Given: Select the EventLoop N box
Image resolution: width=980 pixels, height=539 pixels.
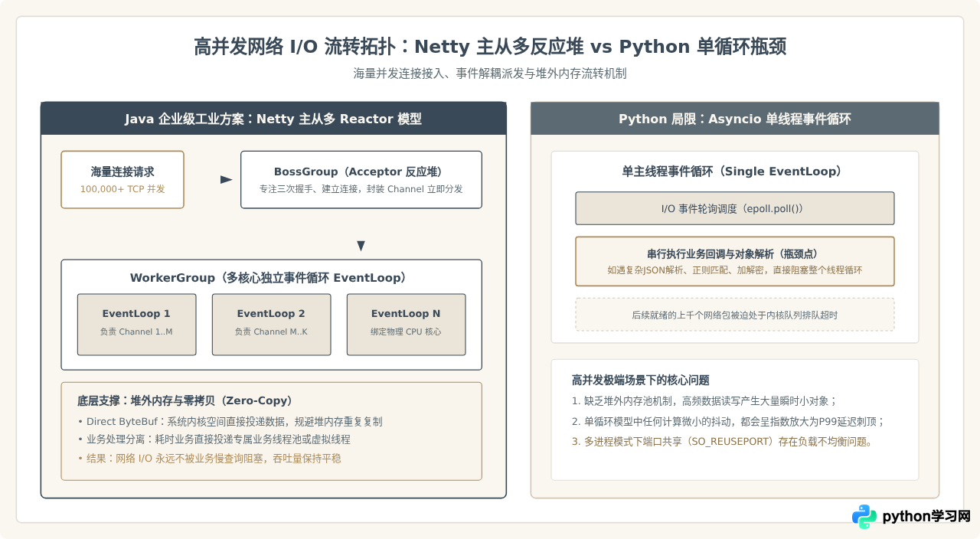Looking at the screenshot, I should click(x=406, y=325).
